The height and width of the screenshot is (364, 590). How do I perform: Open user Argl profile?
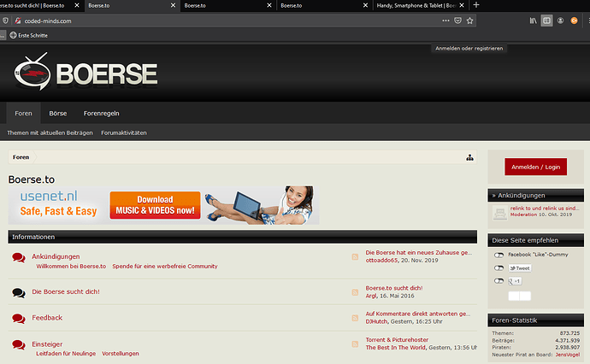[x=371, y=296]
